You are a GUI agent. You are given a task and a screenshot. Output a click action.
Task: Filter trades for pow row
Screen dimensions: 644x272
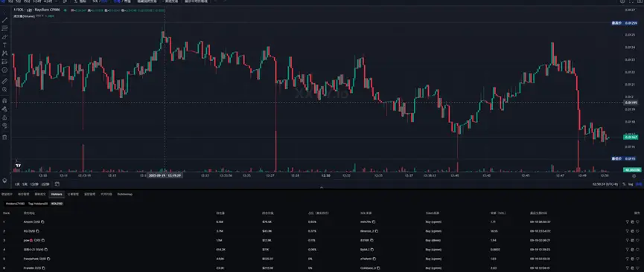627,240
